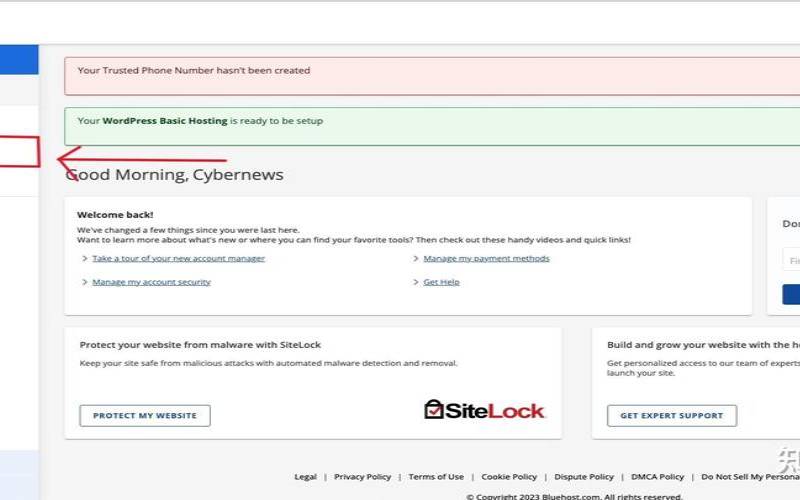Open the Dispute Policy footer link
Screen dimensions: 800x500
pyautogui.click(x=584, y=477)
